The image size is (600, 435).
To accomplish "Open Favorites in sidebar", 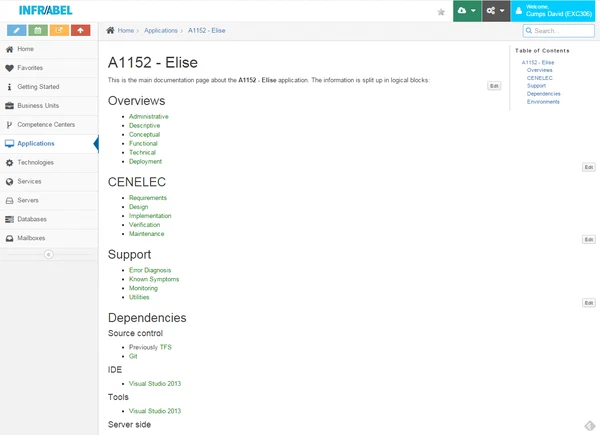I will tap(49, 68).
